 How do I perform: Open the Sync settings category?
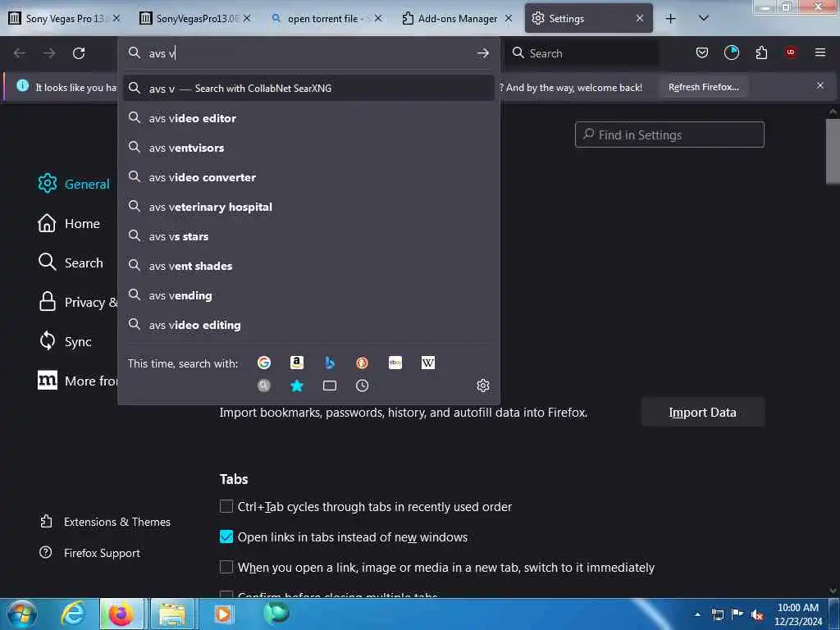tap(64, 341)
